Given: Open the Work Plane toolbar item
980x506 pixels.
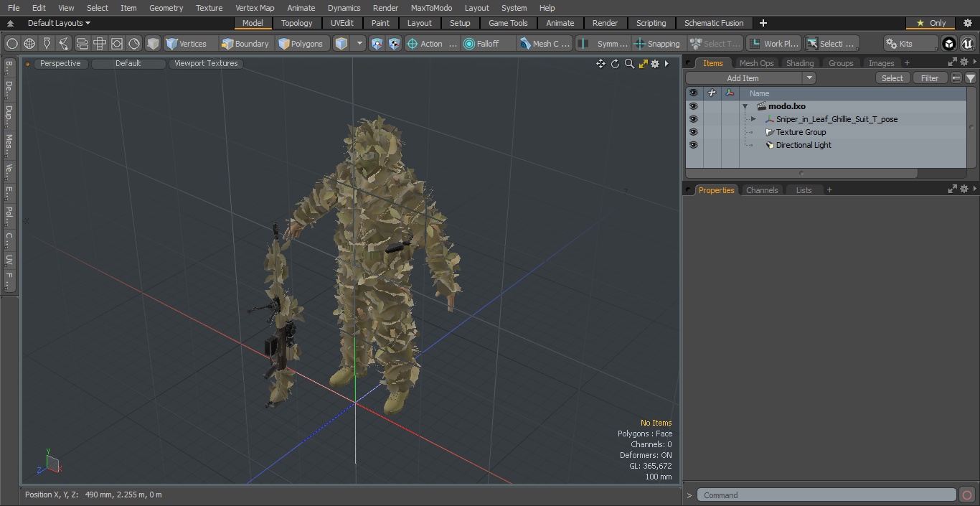Looking at the screenshot, I should click(773, 44).
